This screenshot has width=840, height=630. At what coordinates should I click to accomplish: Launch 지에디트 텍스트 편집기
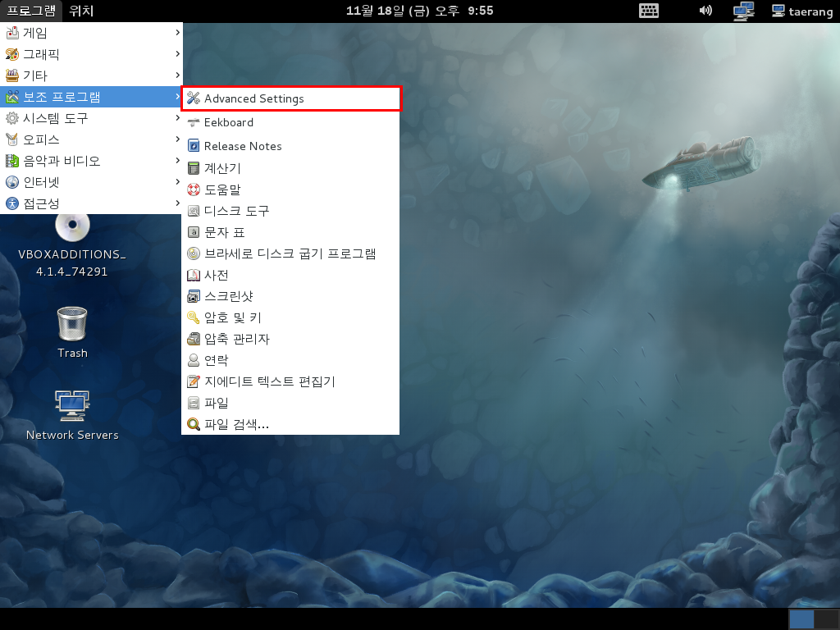point(291,382)
